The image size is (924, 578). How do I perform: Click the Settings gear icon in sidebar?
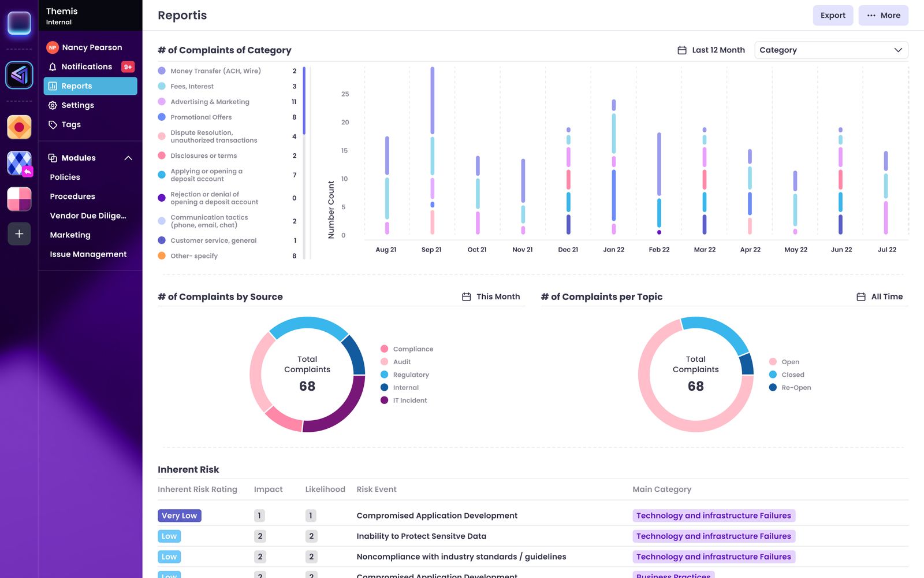coord(52,105)
